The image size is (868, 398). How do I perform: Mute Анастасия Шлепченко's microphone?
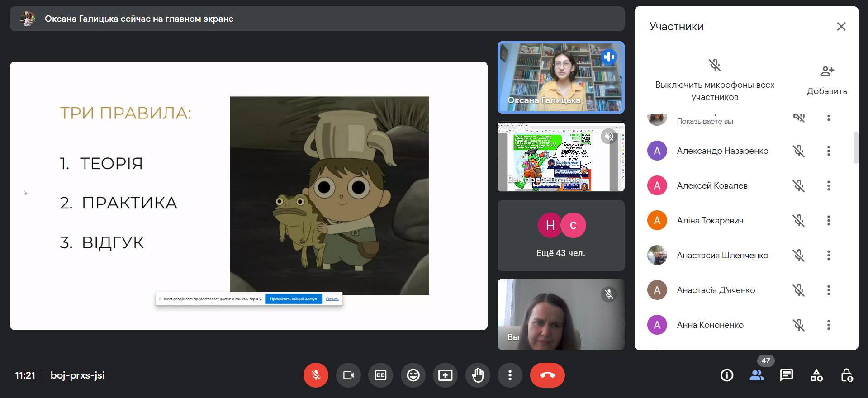coord(799,255)
